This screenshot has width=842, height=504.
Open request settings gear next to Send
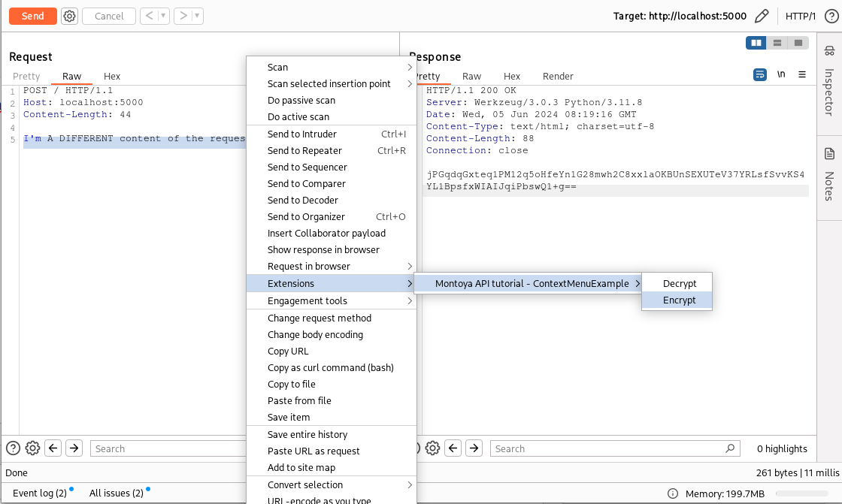[69, 16]
